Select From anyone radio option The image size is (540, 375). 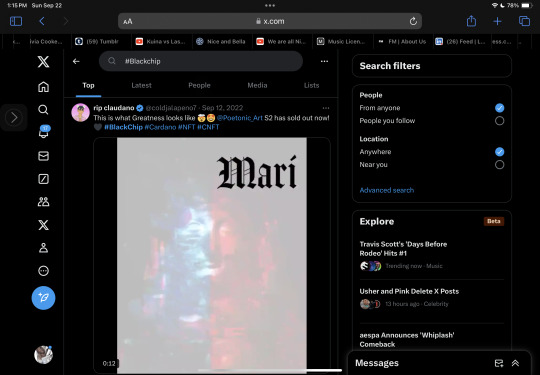tap(499, 108)
